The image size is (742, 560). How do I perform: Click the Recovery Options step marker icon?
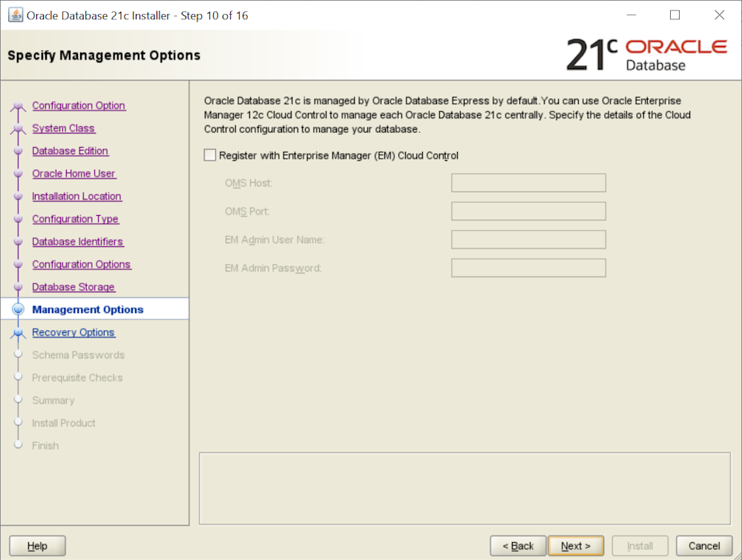pyautogui.click(x=19, y=334)
